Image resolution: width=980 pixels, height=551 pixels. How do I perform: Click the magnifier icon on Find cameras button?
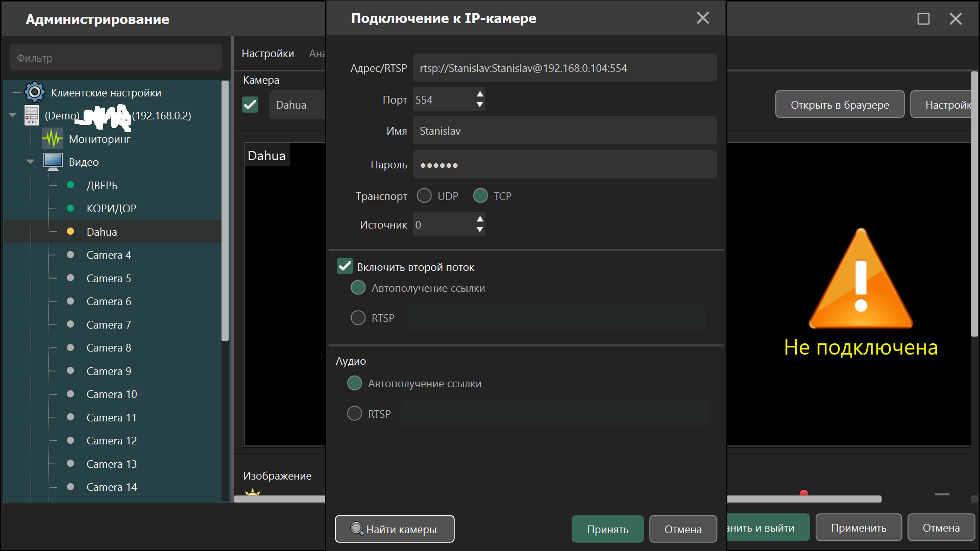[357, 529]
